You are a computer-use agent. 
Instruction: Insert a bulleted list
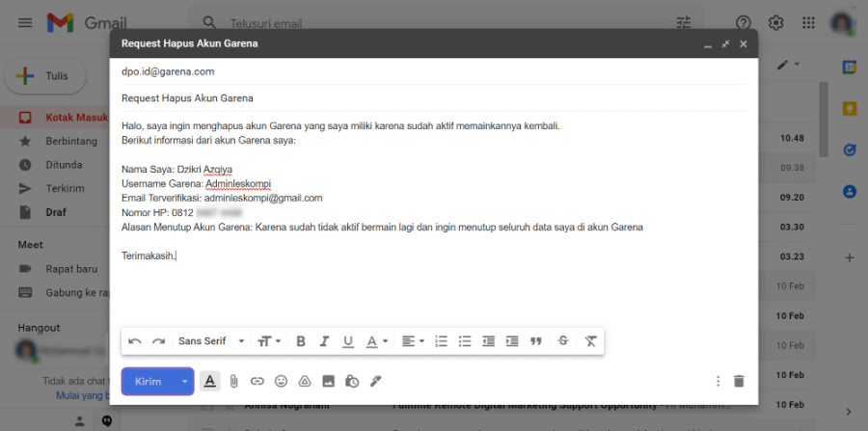tap(465, 341)
